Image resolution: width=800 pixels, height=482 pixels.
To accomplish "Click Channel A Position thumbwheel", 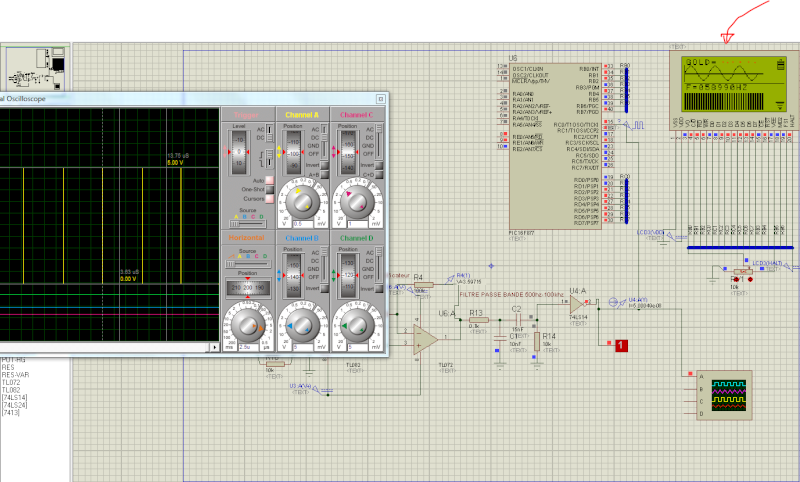I will pos(294,152).
